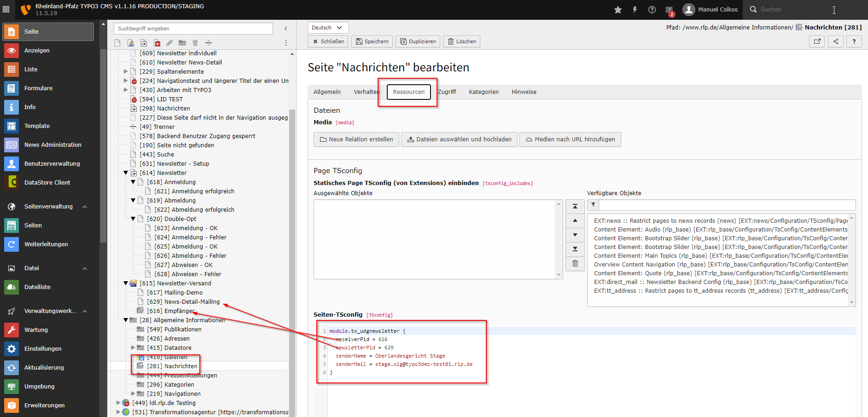Select [281] Nachrichten in page tree
Screen dimensions: 868x417
pos(172,366)
